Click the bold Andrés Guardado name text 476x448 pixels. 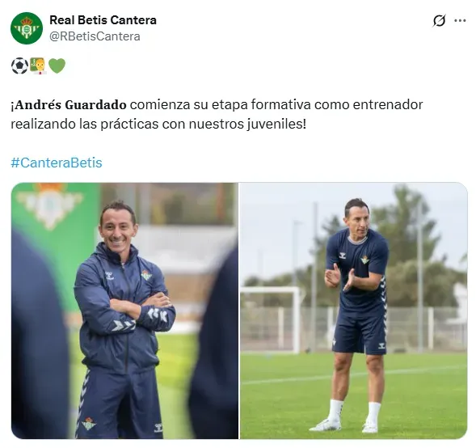69,105
